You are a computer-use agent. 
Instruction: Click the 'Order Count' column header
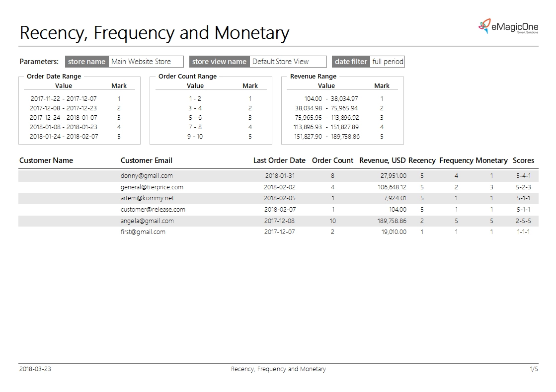[332, 160]
